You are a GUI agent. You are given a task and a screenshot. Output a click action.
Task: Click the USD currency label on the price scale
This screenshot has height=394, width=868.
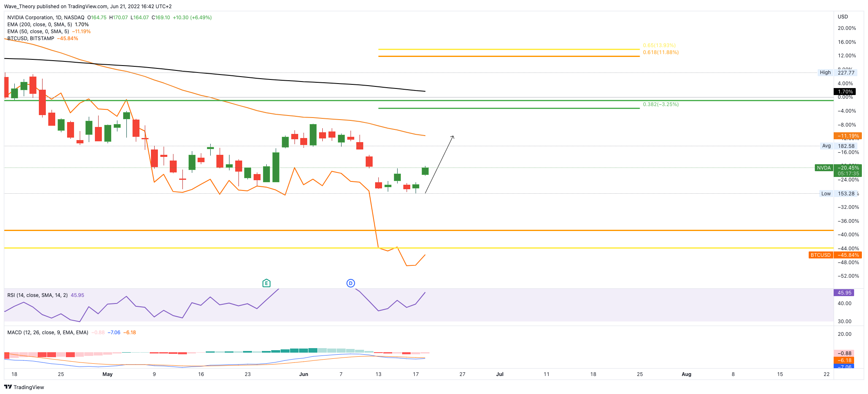(843, 17)
